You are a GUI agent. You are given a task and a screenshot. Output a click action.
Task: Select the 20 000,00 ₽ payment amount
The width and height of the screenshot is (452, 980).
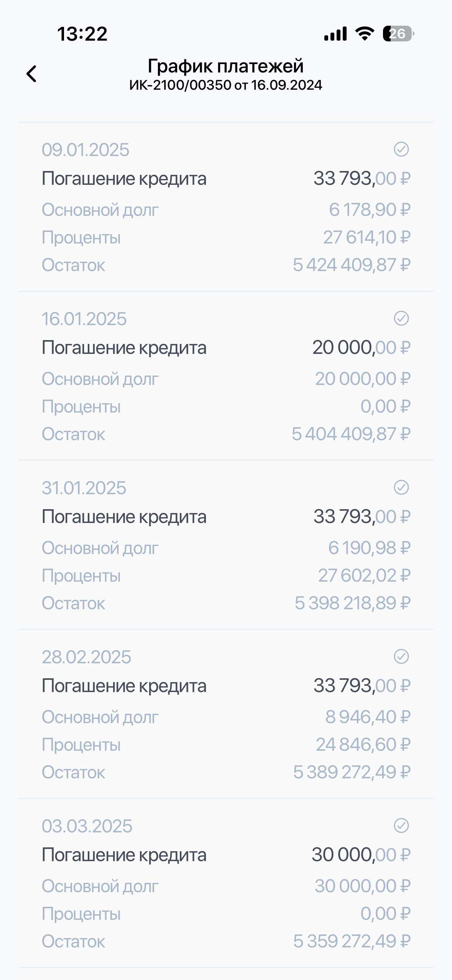[361, 348]
